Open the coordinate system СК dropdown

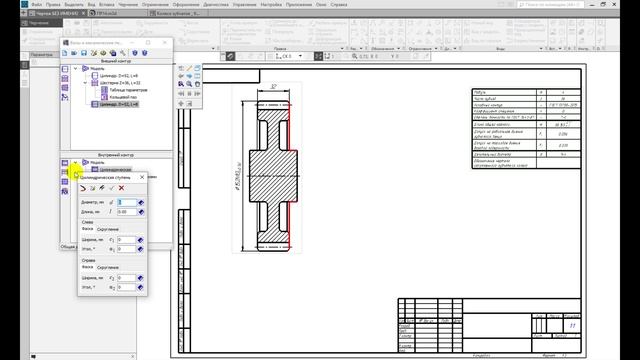pos(300,56)
